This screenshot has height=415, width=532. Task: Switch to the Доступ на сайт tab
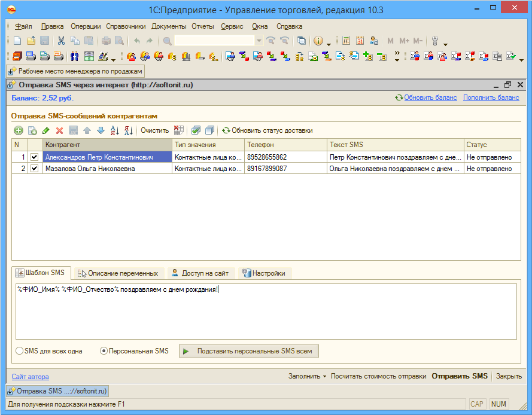coord(201,273)
